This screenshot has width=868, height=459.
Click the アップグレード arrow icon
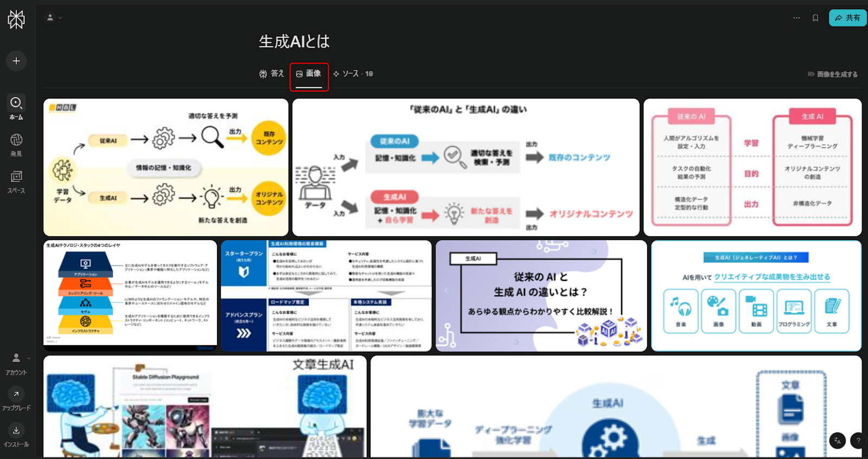point(16,394)
